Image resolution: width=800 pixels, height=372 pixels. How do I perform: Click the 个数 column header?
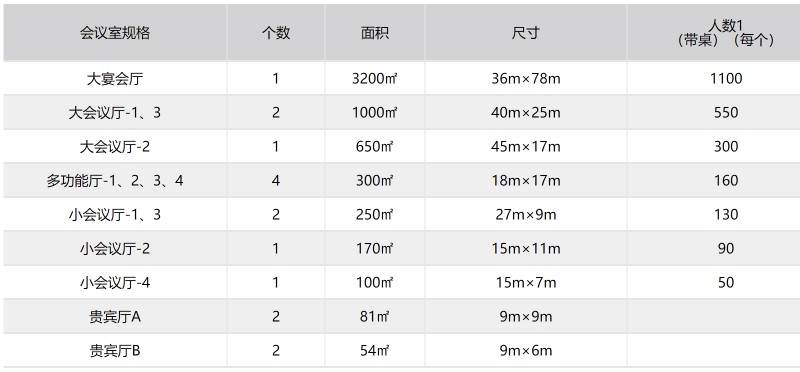tap(276, 33)
